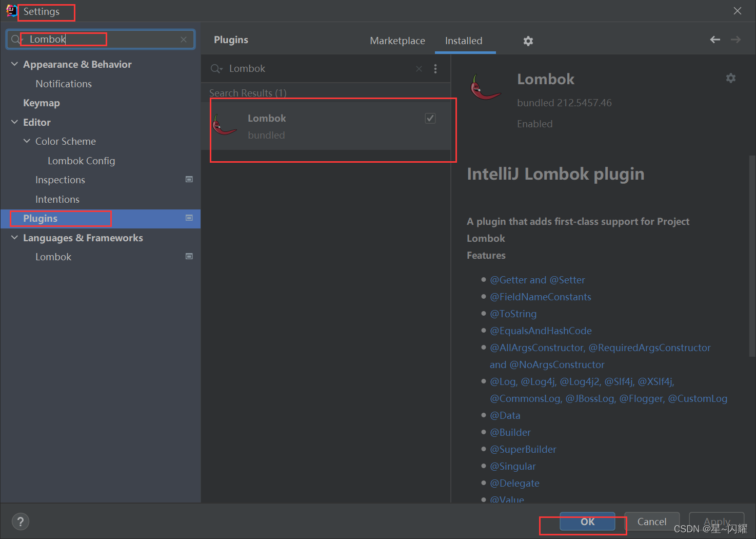Image resolution: width=756 pixels, height=539 pixels.
Task: Click into the settings search field
Action: 100,40
